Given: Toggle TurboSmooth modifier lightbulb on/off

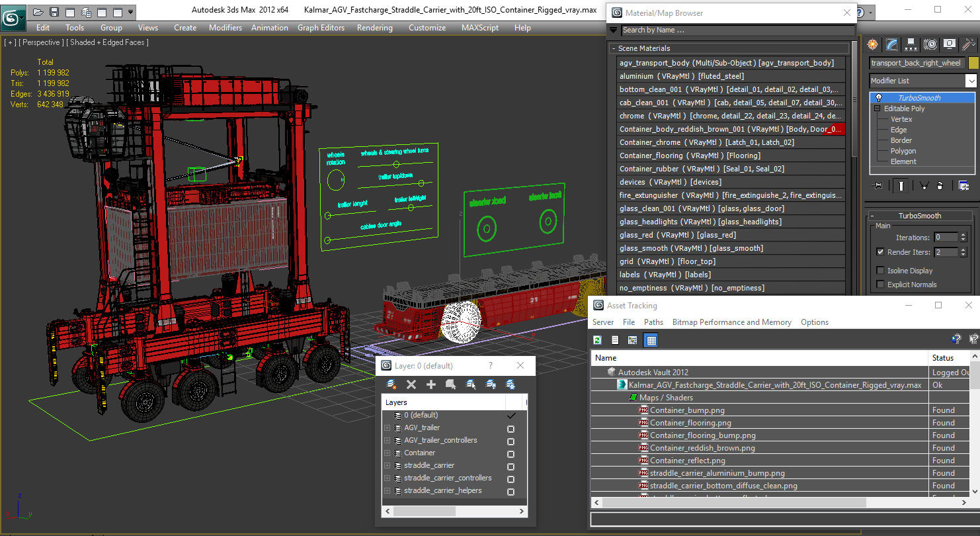Looking at the screenshot, I should point(879,98).
